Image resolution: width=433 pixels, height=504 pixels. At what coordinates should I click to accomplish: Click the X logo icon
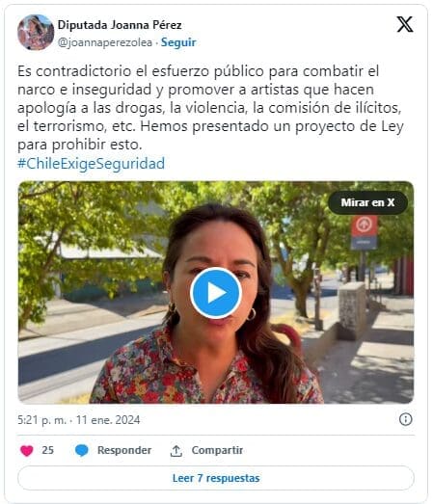coord(405,25)
